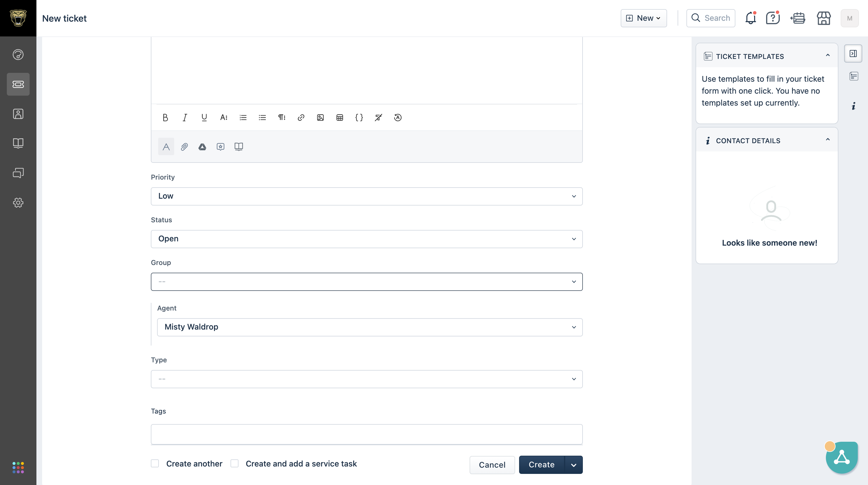Open the marketplace store icon
This screenshot has height=485, width=868.
tap(824, 18)
